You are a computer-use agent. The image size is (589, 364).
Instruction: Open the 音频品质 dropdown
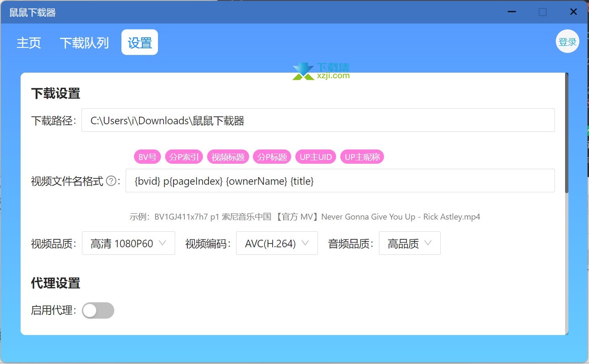tap(410, 243)
